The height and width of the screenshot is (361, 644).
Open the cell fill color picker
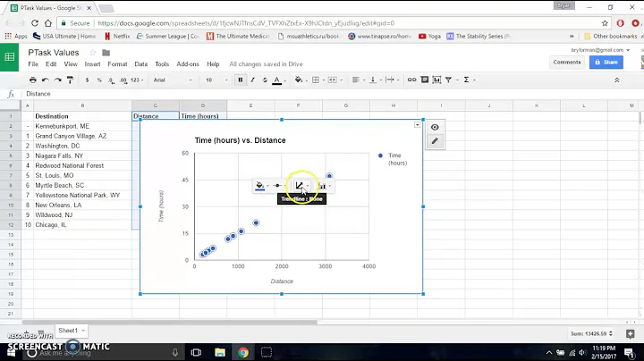pyautogui.click(x=300, y=80)
